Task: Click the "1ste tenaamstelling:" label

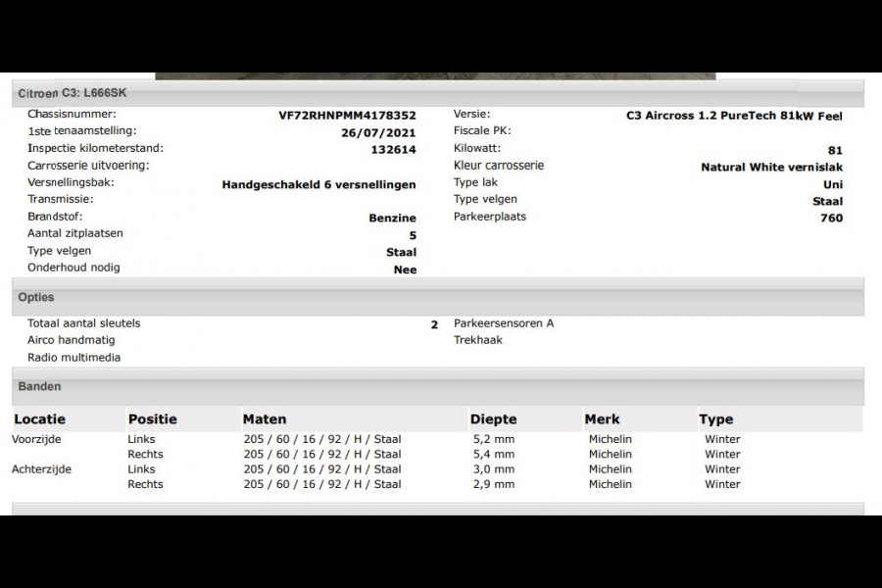Action: (82, 131)
